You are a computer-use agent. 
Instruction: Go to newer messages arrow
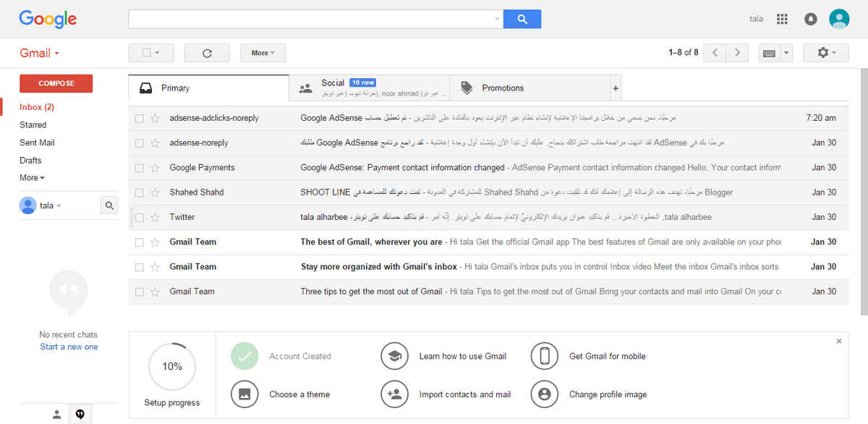click(715, 53)
